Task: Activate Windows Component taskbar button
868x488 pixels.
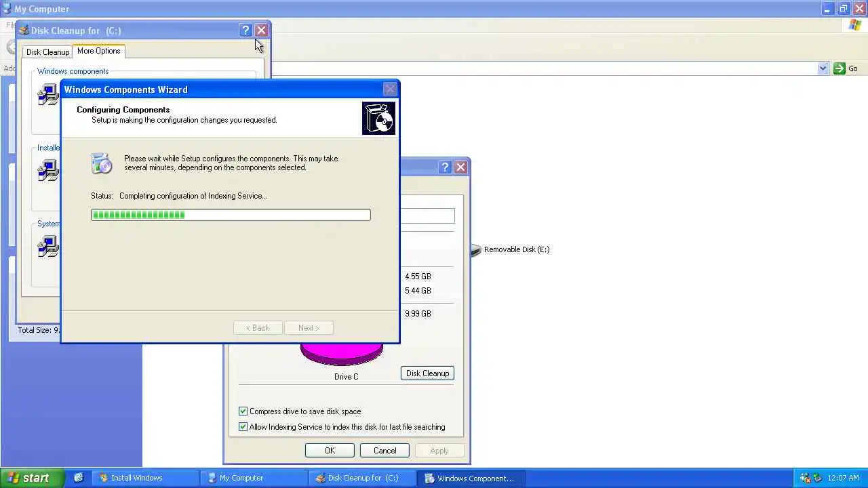Action: [x=471, y=478]
